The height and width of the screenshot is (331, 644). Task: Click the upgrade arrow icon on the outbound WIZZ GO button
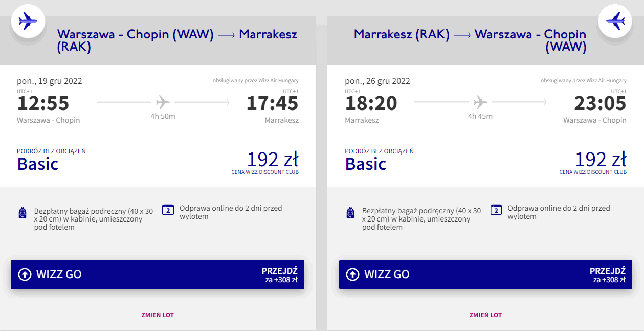25,274
